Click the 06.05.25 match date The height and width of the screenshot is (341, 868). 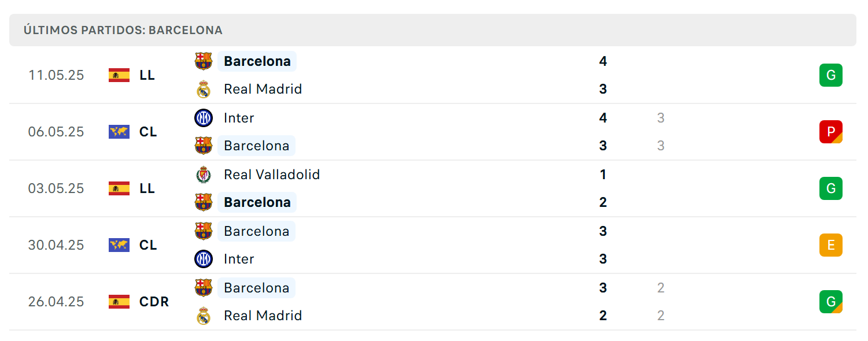[56, 132]
